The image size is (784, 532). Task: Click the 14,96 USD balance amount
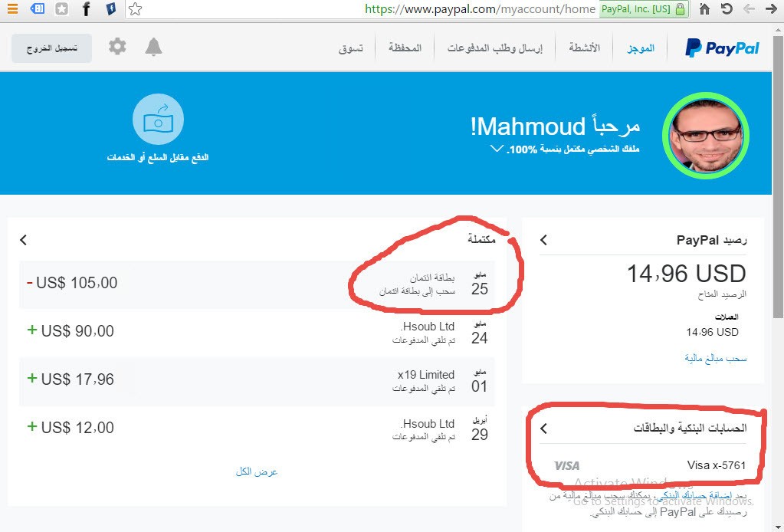(x=686, y=274)
